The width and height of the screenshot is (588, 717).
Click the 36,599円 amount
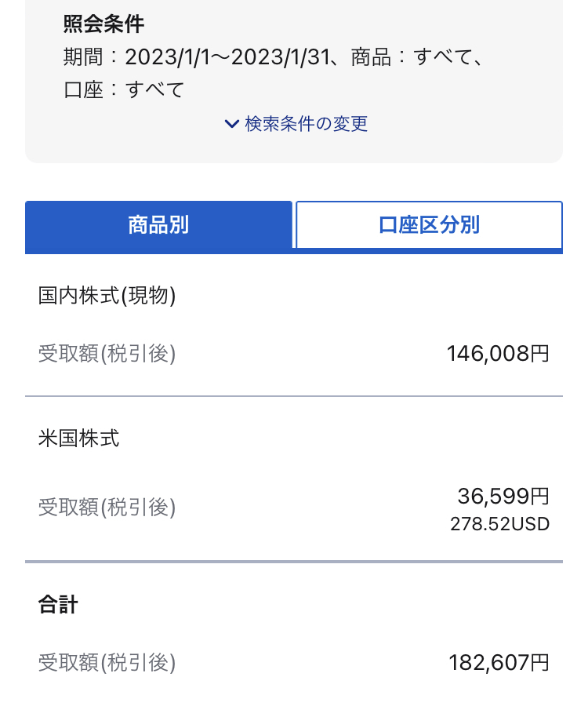(503, 496)
